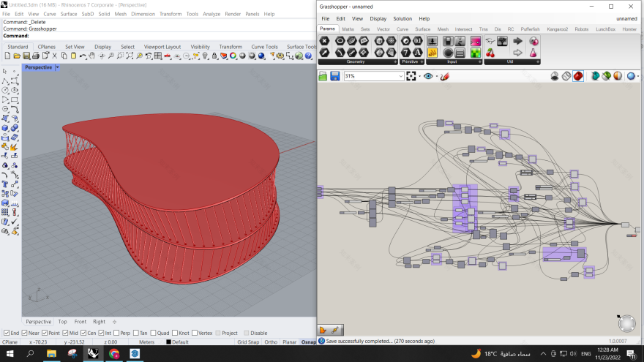Expand the Geometry panel in Params ribbon
The image size is (644, 362).
397,62
